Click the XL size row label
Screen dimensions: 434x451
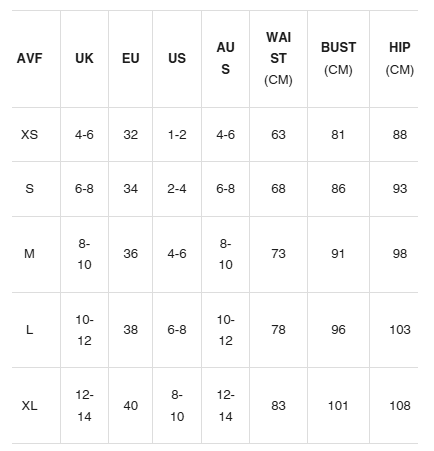tap(29, 406)
